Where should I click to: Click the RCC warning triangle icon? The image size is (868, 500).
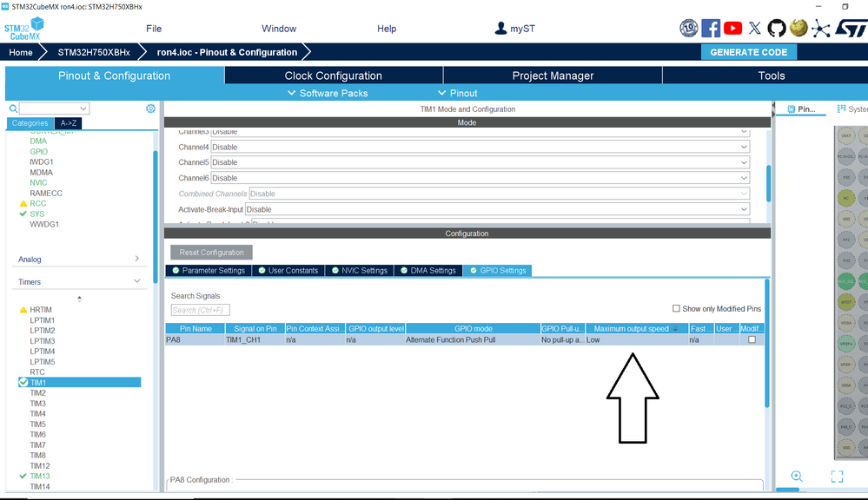(x=23, y=203)
